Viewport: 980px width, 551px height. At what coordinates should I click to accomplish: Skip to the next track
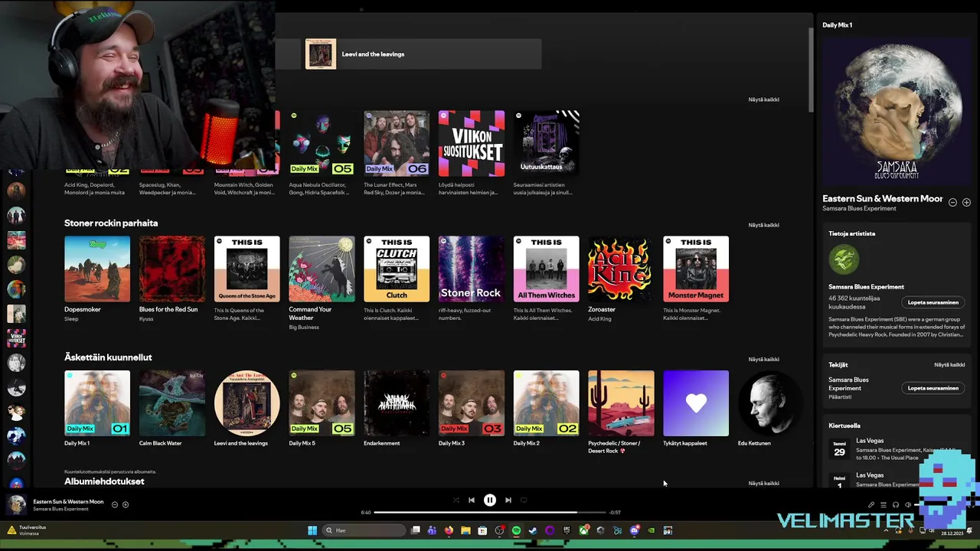(508, 500)
